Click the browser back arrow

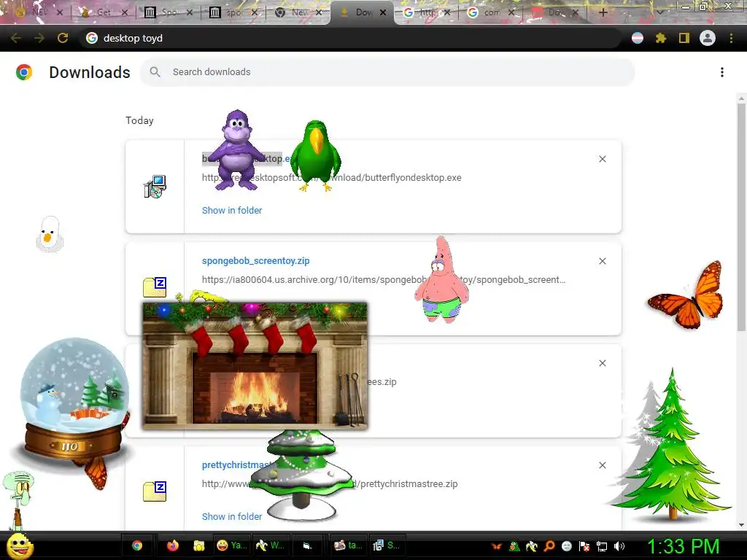pos(16,38)
